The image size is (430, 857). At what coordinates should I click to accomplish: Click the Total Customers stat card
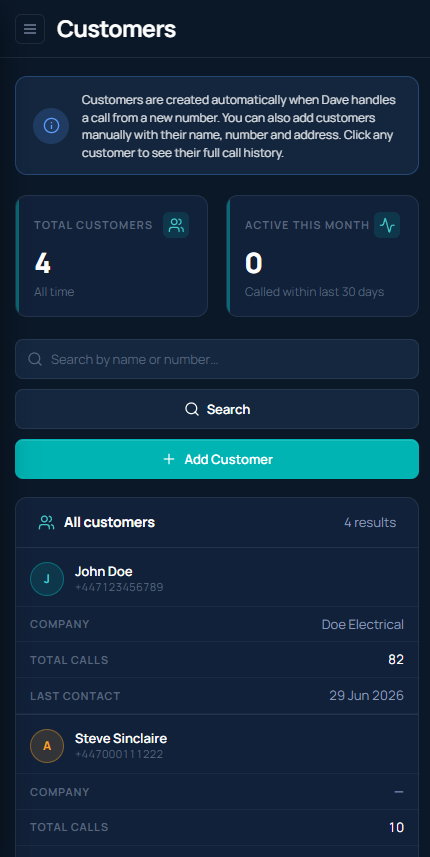[x=111, y=256]
